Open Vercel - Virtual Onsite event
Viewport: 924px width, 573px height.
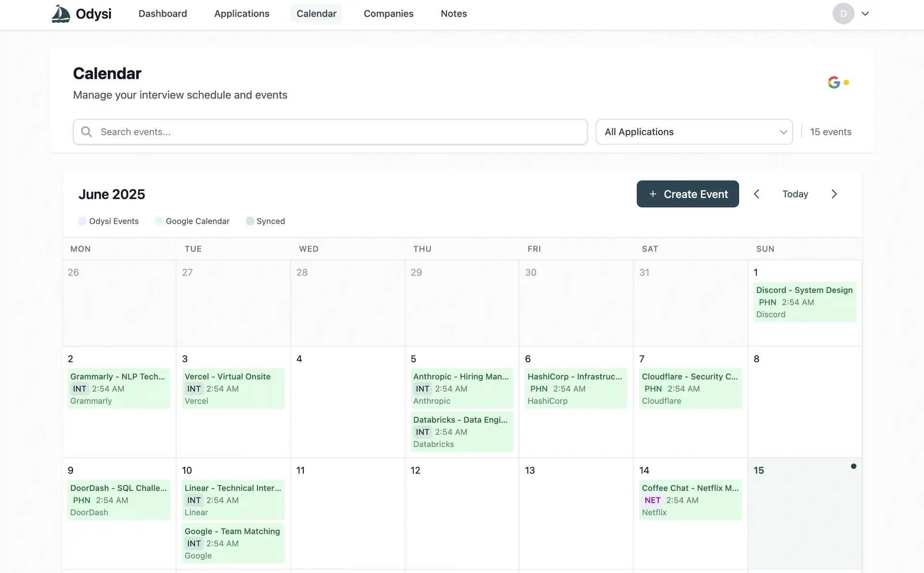(x=233, y=388)
